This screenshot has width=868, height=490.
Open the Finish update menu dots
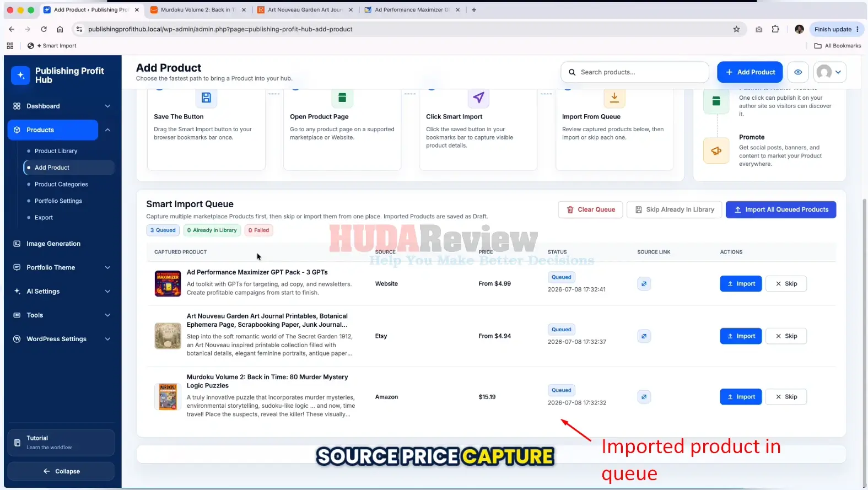pyautogui.click(x=858, y=29)
